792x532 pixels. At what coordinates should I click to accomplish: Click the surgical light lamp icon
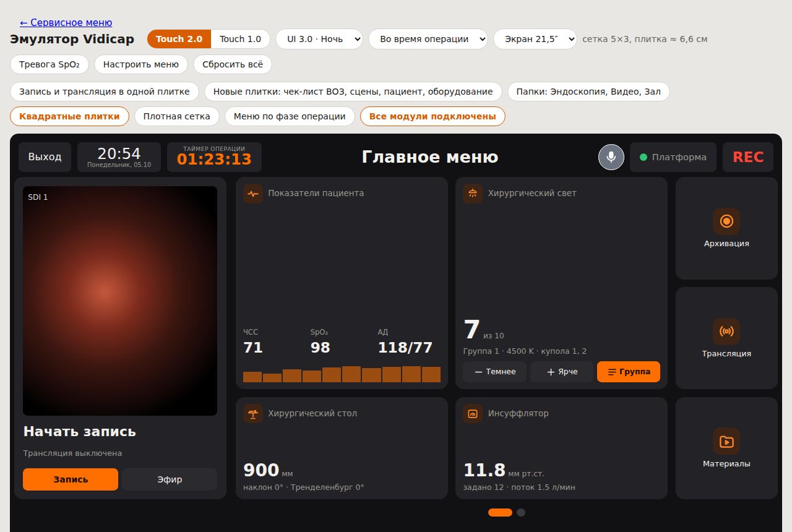click(x=473, y=194)
